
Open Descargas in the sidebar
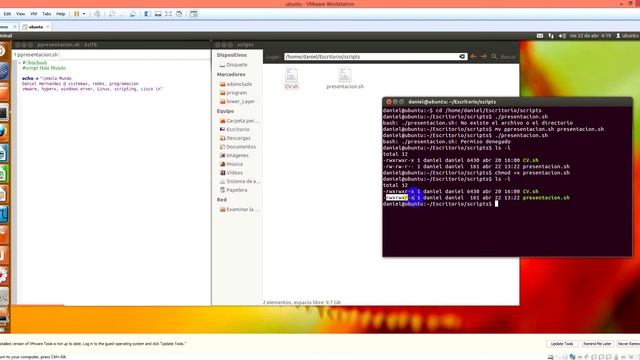pyautogui.click(x=235, y=138)
